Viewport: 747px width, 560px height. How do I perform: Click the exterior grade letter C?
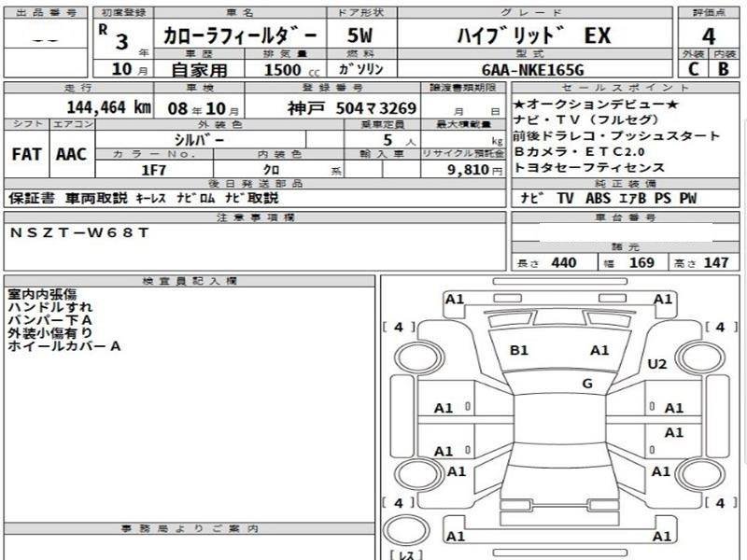[693, 69]
